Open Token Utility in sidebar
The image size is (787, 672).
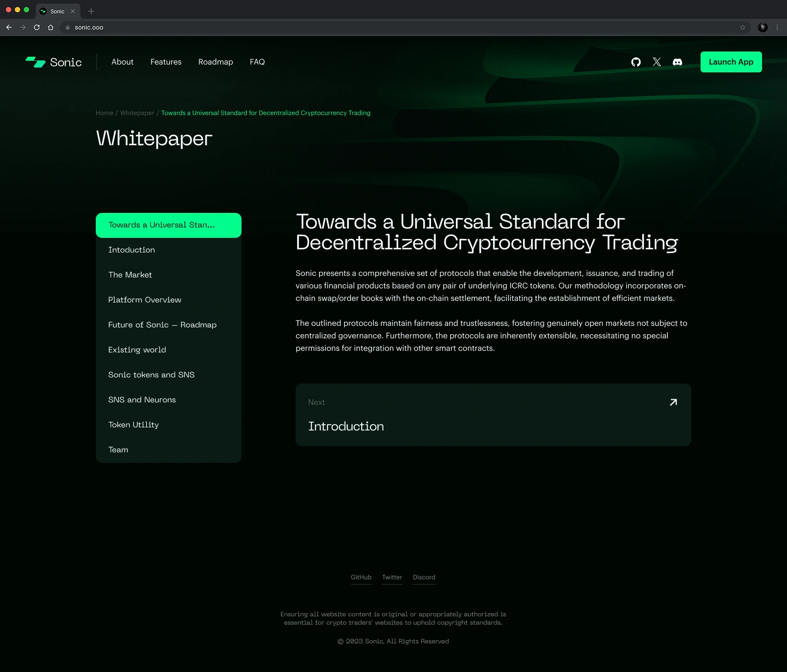169,425
